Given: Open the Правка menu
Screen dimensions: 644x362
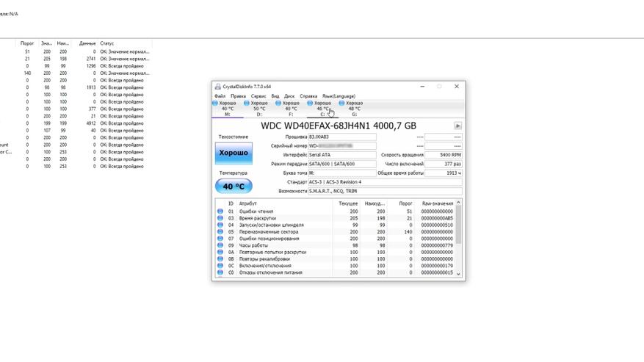Looking at the screenshot, I should coord(238,96).
